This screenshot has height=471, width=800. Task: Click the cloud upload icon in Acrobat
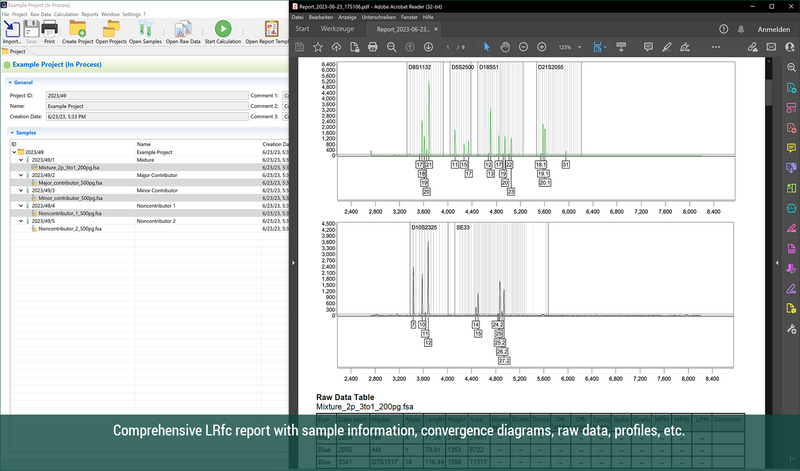pos(336,47)
